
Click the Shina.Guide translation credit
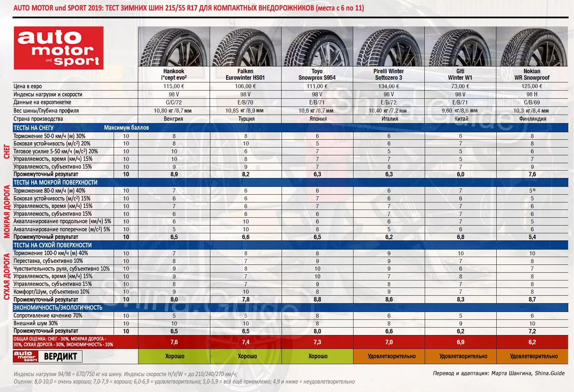pyautogui.click(x=499, y=373)
